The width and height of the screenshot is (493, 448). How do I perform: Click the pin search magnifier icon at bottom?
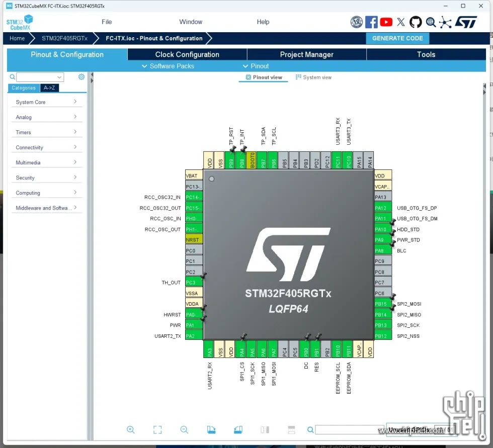pos(310,429)
